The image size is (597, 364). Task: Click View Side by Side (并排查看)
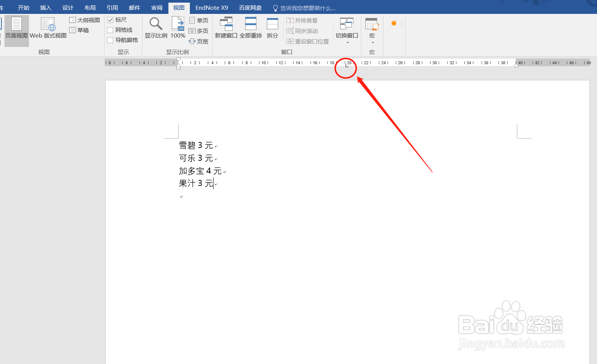[x=302, y=20]
